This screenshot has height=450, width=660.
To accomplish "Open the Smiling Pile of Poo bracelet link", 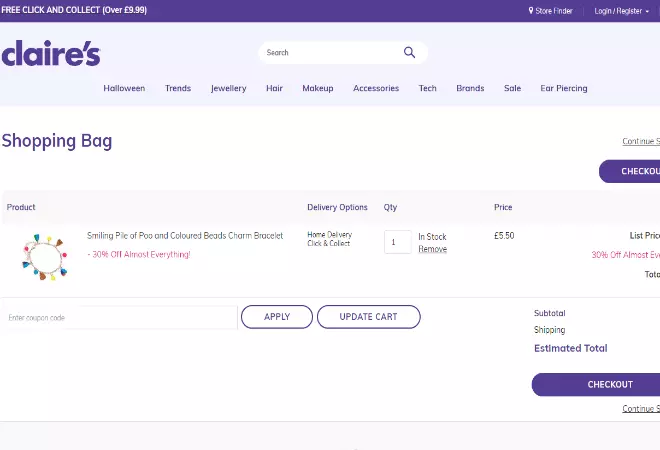I will coord(185,235).
